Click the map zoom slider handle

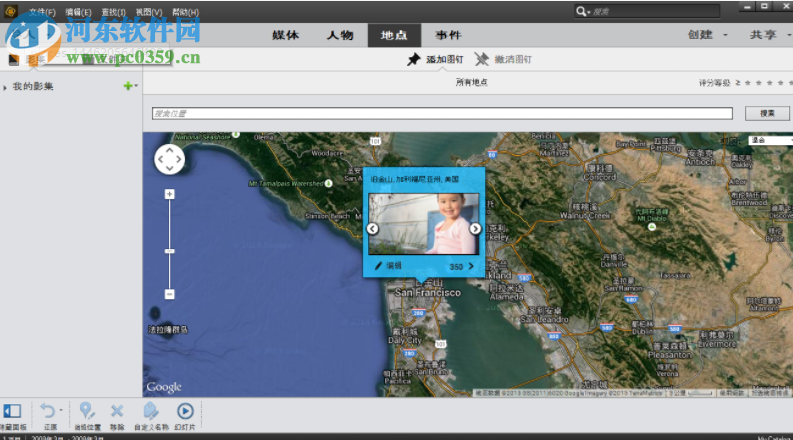[169, 251]
